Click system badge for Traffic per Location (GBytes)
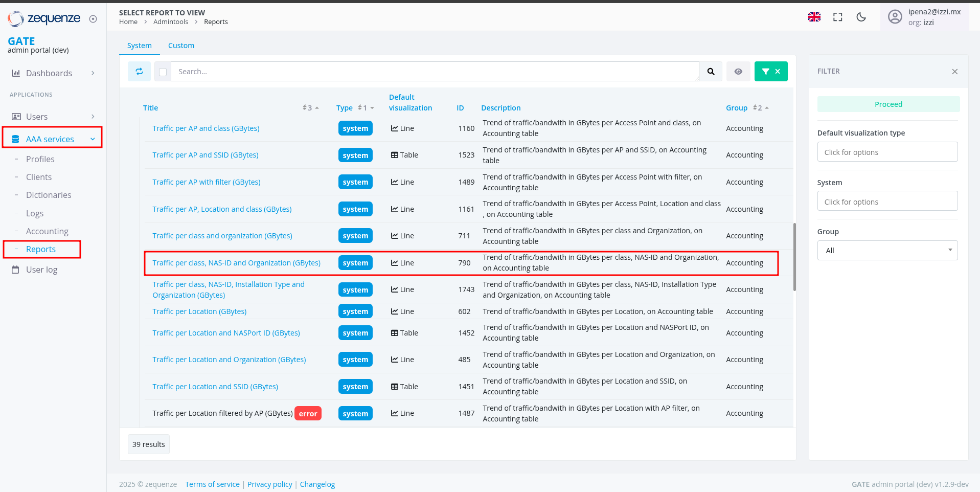Viewport: 980px width, 492px height. [x=355, y=311]
